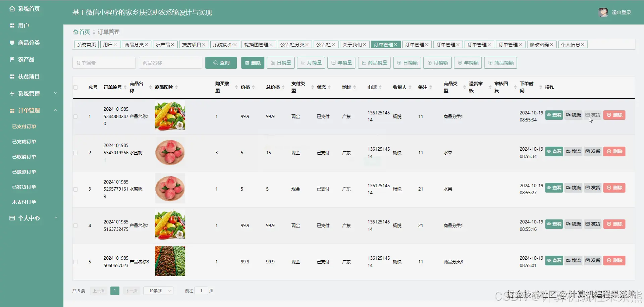Click the green 删除 toolbar button
The height and width of the screenshot is (307, 644).
coord(253,63)
